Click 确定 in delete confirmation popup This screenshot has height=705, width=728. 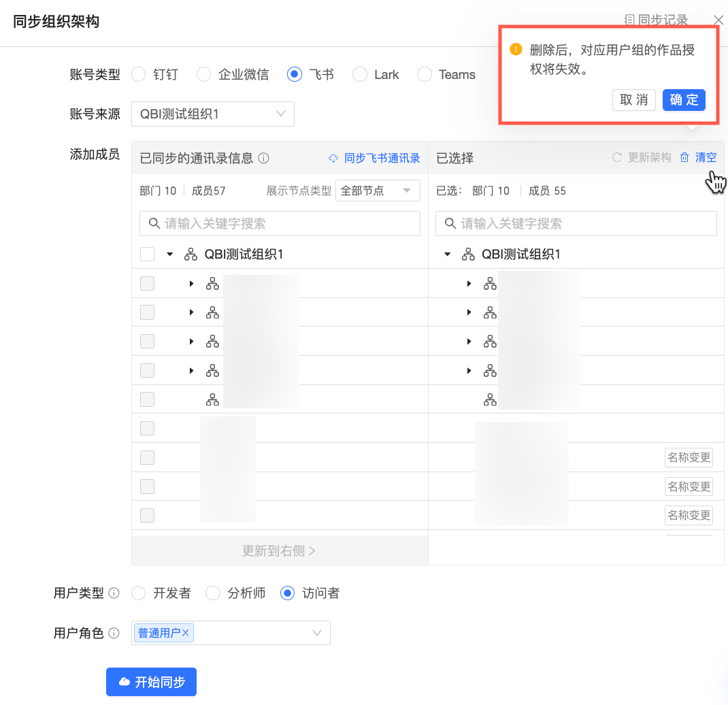click(x=684, y=100)
